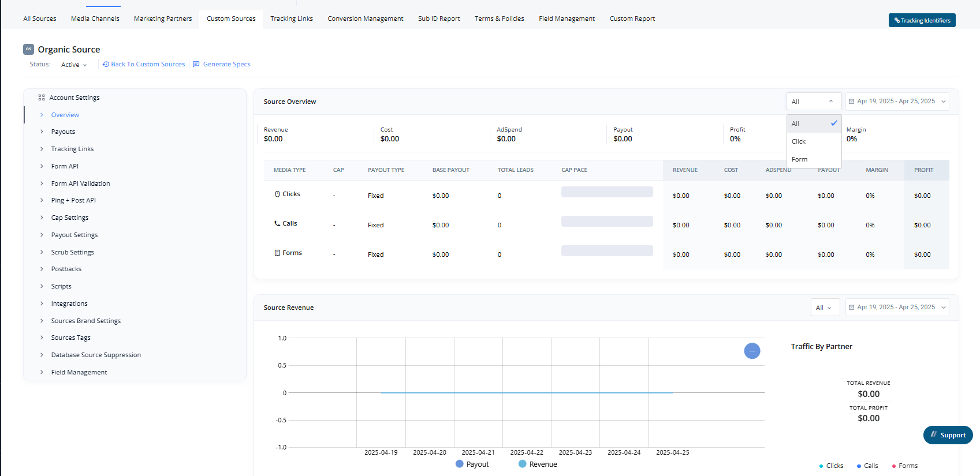
Task: Expand the Payout Settings sidebar item
Action: (74, 235)
